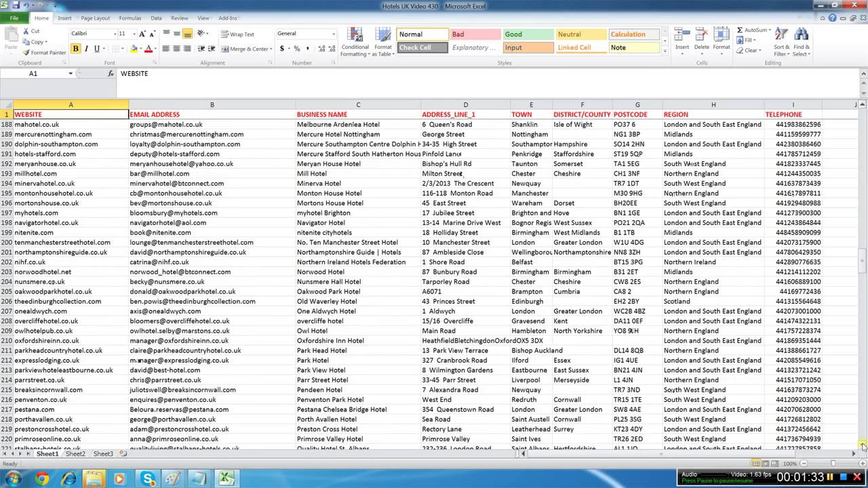Insert a new worksheet tab icon
This screenshot has height=488, width=868.
click(x=123, y=454)
